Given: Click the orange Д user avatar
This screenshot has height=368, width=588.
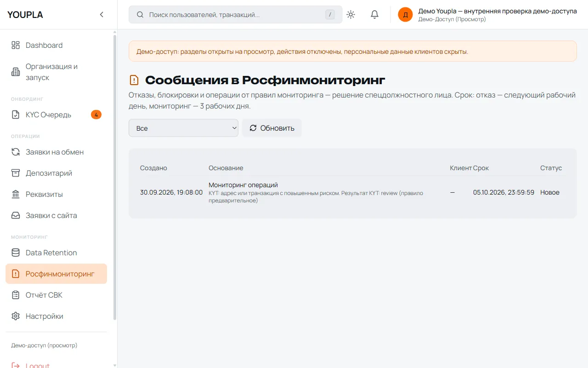Looking at the screenshot, I should click(405, 15).
